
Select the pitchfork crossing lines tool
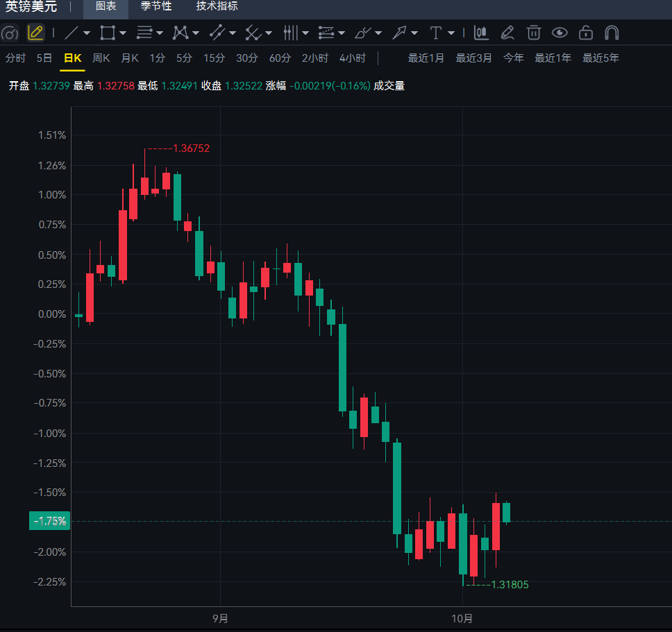(x=253, y=33)
